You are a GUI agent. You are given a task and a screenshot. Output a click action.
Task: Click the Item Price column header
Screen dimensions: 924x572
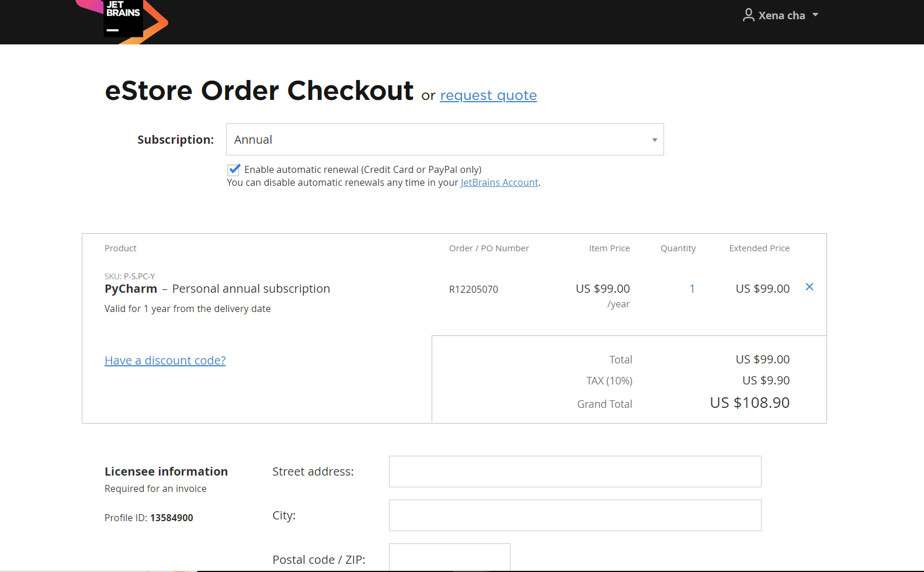tap(609, 248)
